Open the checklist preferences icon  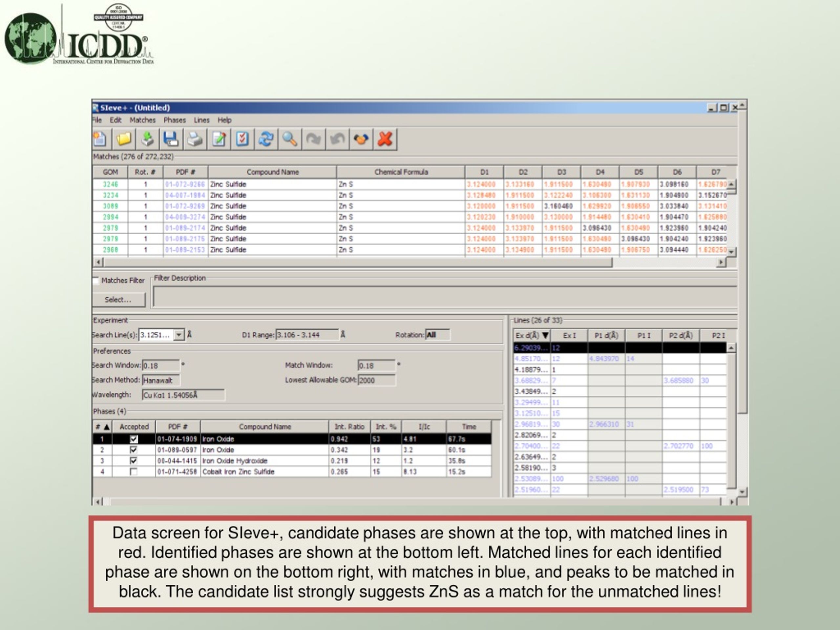[242, 139]
